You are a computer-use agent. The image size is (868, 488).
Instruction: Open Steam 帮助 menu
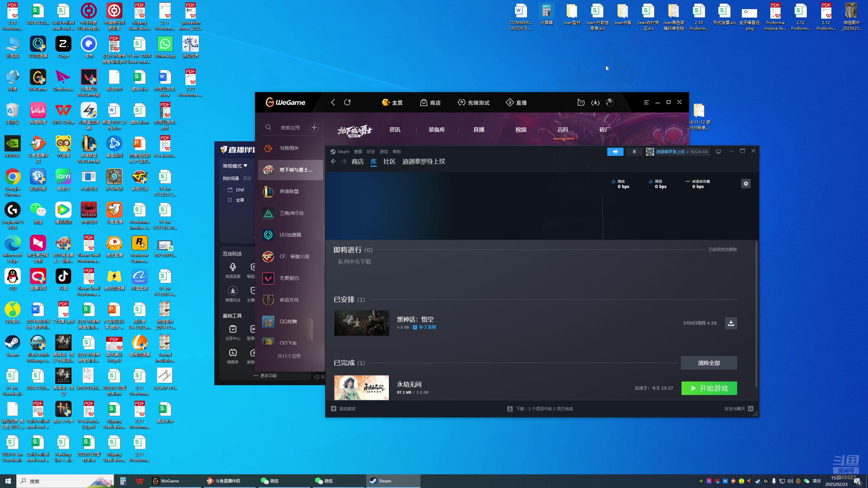point(397,151)
